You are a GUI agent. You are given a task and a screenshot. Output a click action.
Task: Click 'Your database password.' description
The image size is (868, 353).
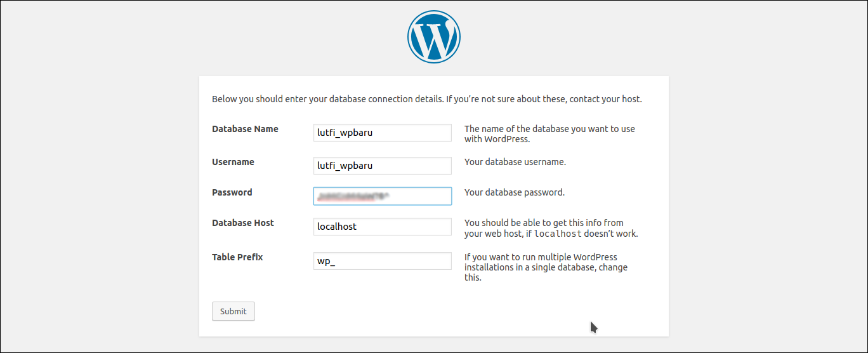click(x=515, y=192)
